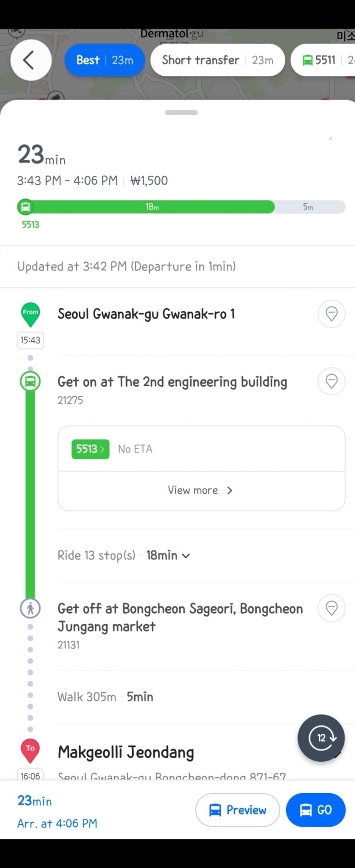The width and height of the screenshot is (355, 868).
Task: Tap the green bus icon at the boarding stop
Action: point(30,382)
